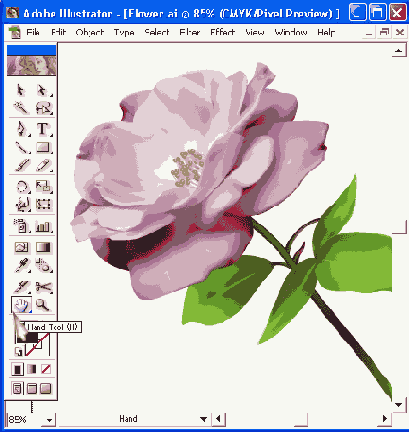The width and height of the screenshot is (409, 432).
Task: Choose the Magic Wand tool
Action: [21, 108]
